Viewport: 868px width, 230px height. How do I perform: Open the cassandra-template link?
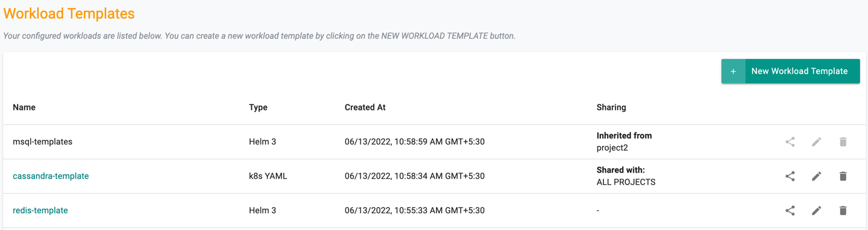[51, 176]
